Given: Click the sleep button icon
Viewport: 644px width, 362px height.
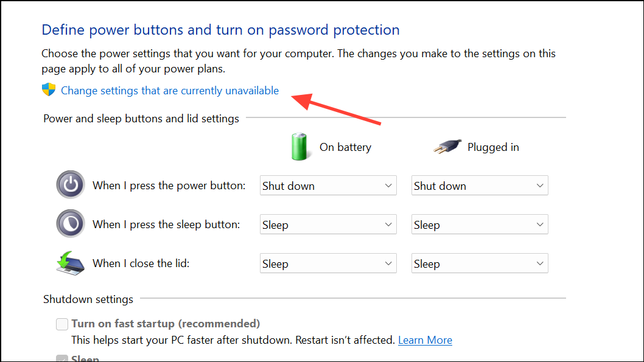Looking at the screenshot, I should tap(70, 224).
